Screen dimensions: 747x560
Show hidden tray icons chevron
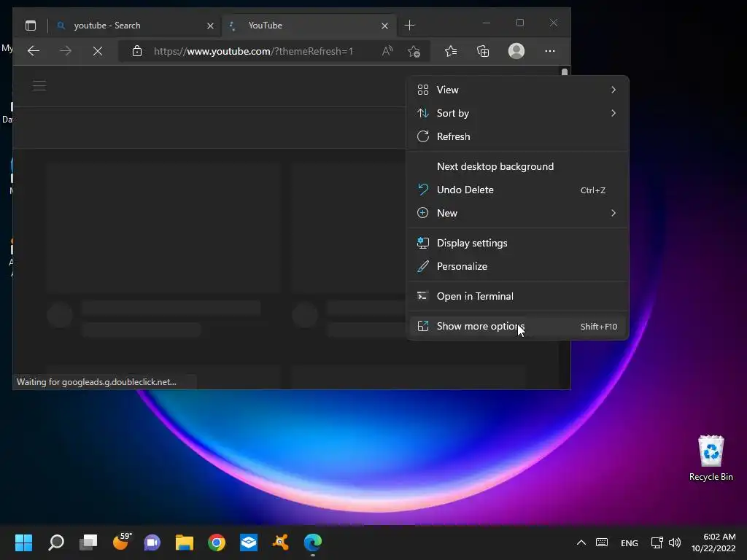click(581, 542)
